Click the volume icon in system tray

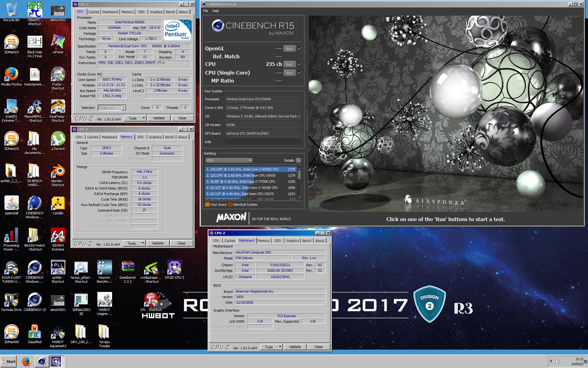pos(558,362)
